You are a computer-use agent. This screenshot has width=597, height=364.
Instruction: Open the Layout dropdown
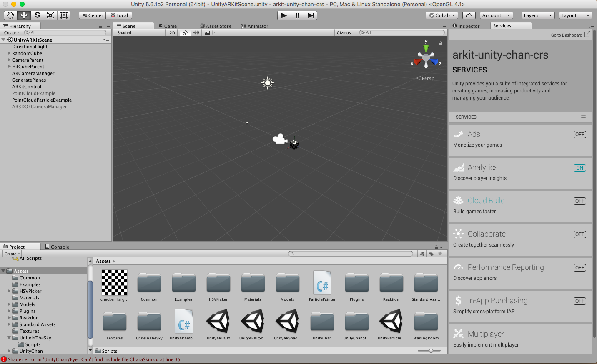point(575,15)
